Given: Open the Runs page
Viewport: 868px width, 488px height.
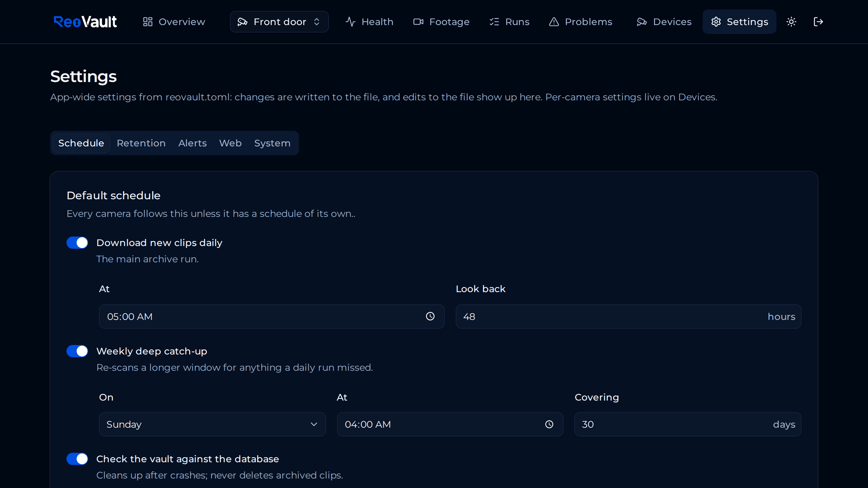Looking at the screenshot, I should pos(509,22).
